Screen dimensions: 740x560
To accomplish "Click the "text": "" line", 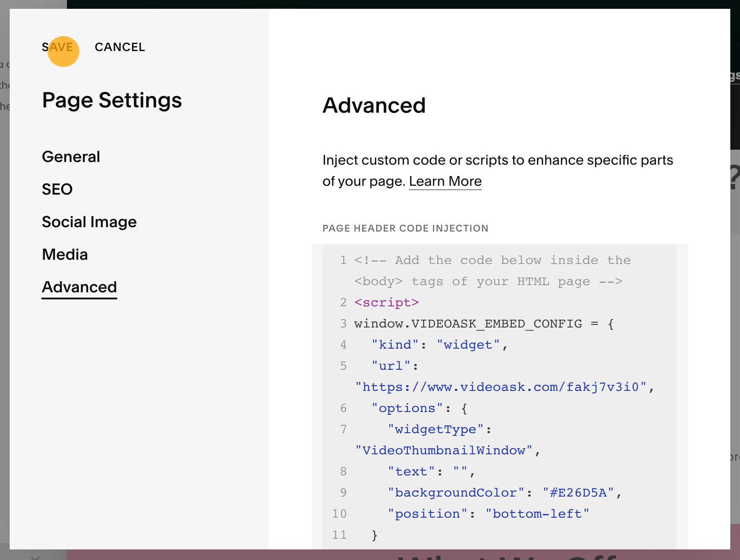I will pyautogui.click(x=431, y=472).
